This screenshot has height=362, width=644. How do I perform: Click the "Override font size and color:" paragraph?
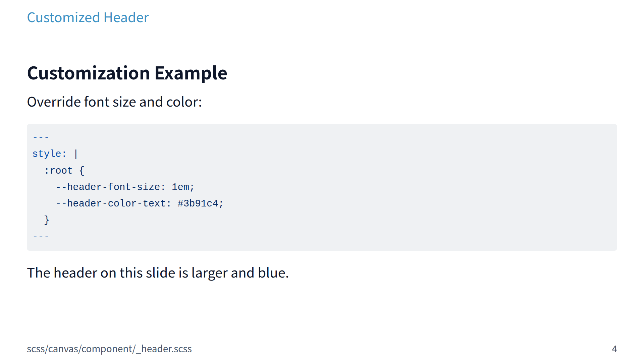coord(114,102)
